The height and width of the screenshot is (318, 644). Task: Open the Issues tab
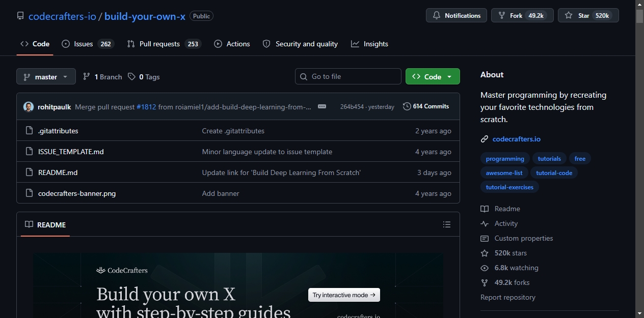(x=88, y=44)
